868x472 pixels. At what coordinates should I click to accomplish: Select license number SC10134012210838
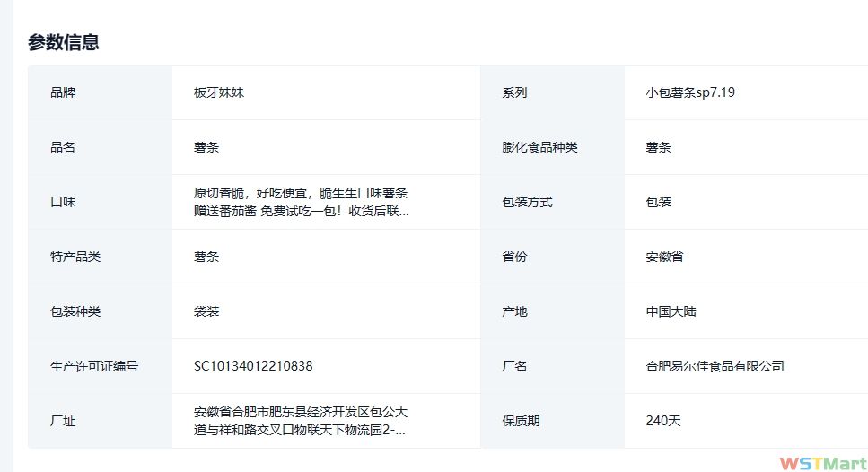tap(253, 366)
